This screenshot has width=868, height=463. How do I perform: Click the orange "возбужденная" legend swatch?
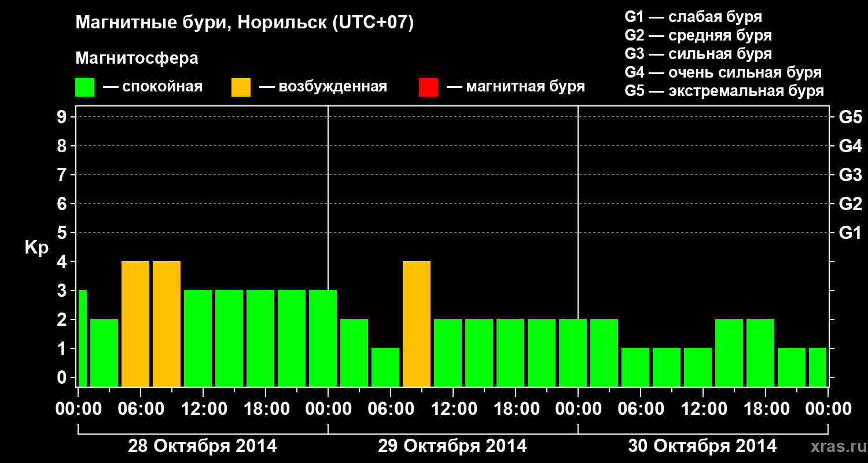click(241, 87)
